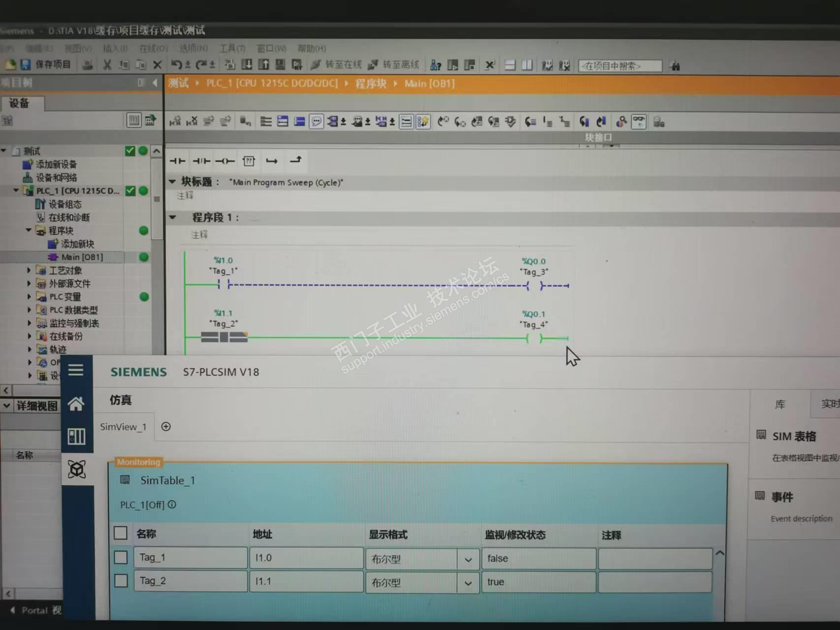The image size is (840, 630).
Task: Collapse the 程序段 1 network
Action: pos(172,217)
